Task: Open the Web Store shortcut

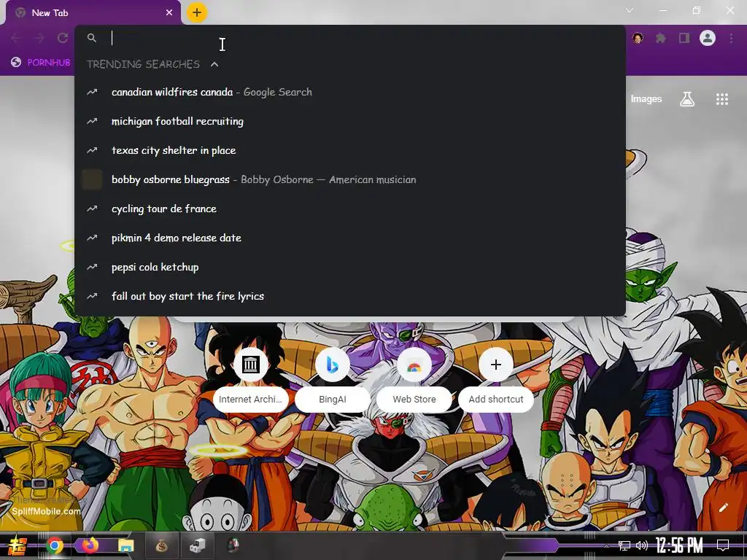Action: pyautogui.click(x=414, y=379)
